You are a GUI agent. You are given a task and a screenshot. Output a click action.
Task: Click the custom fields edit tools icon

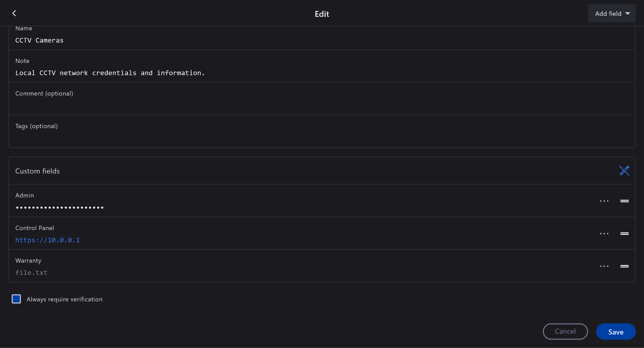[x=624, y=171]
